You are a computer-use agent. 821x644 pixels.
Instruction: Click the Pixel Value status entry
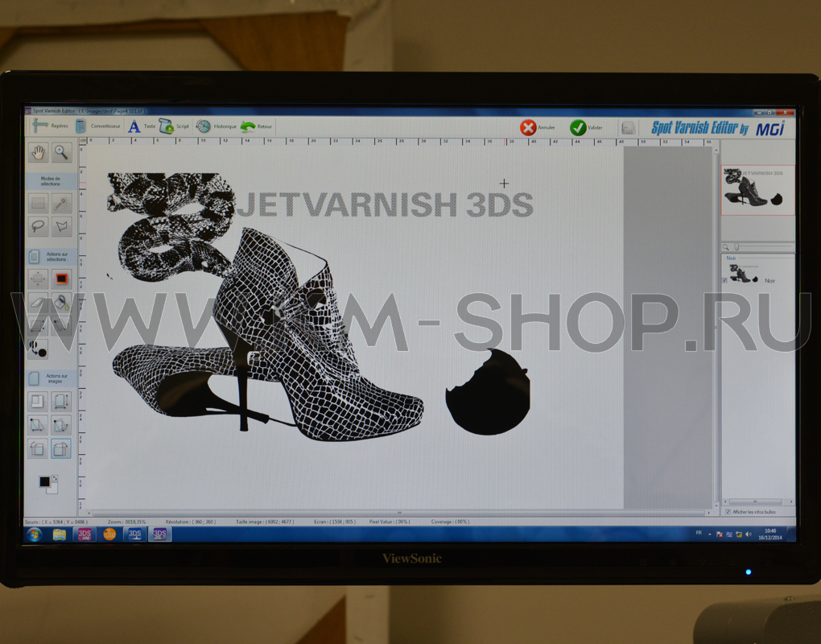tap(389, 522)
